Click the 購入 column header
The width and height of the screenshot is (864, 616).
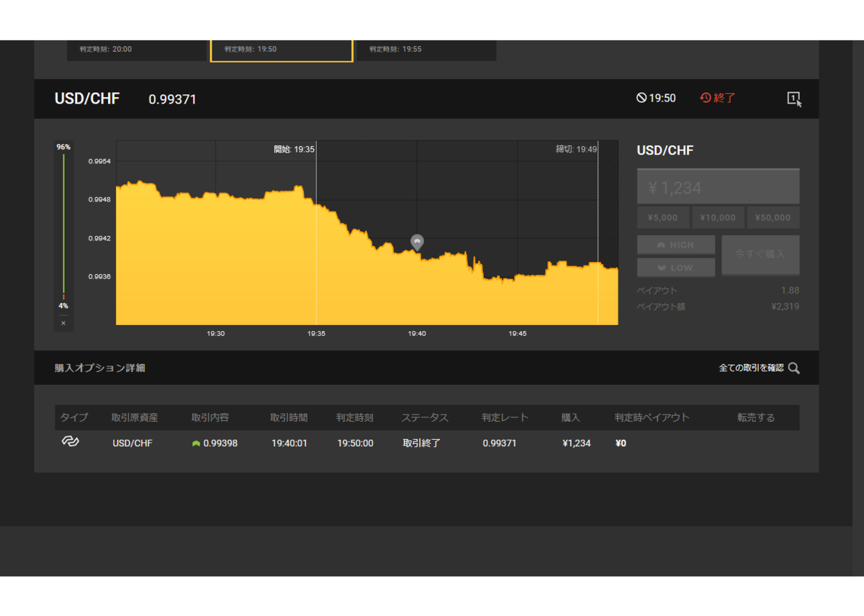pos(570,417)
